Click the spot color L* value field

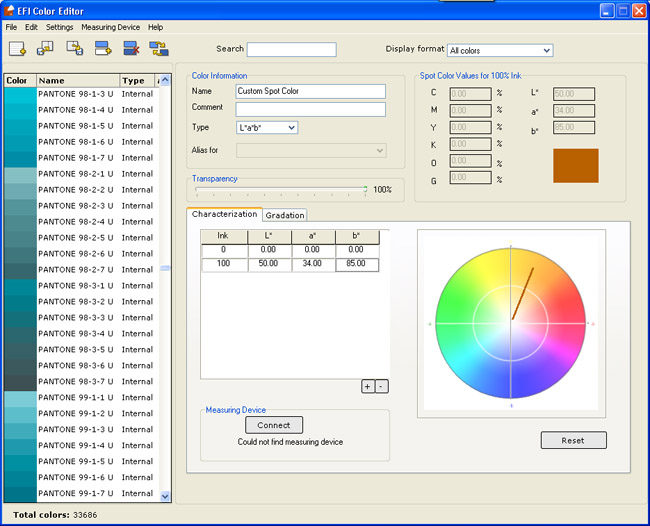[574, 94]
